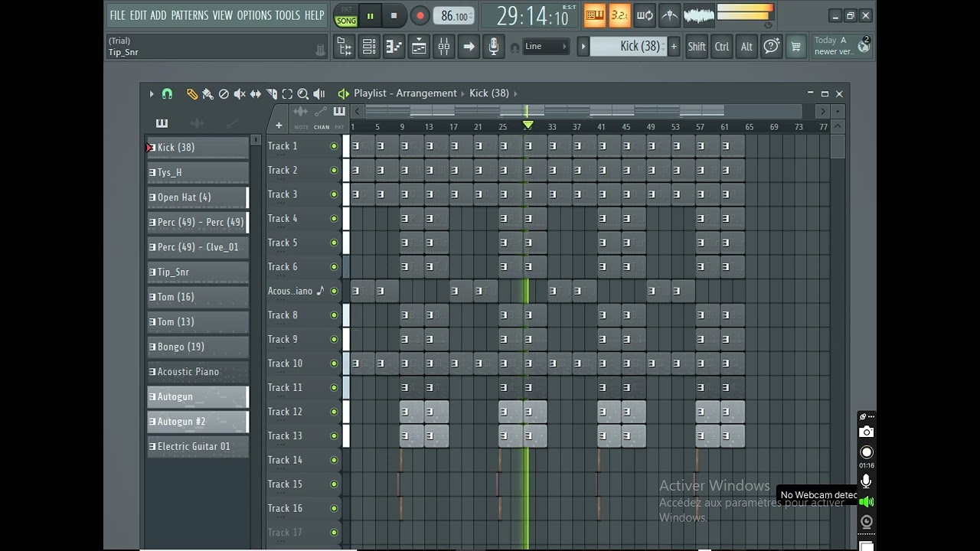Select the Mute tool in Playlist toolbar
The width and height of the screenshot is (980, 551).
(240, 94)
